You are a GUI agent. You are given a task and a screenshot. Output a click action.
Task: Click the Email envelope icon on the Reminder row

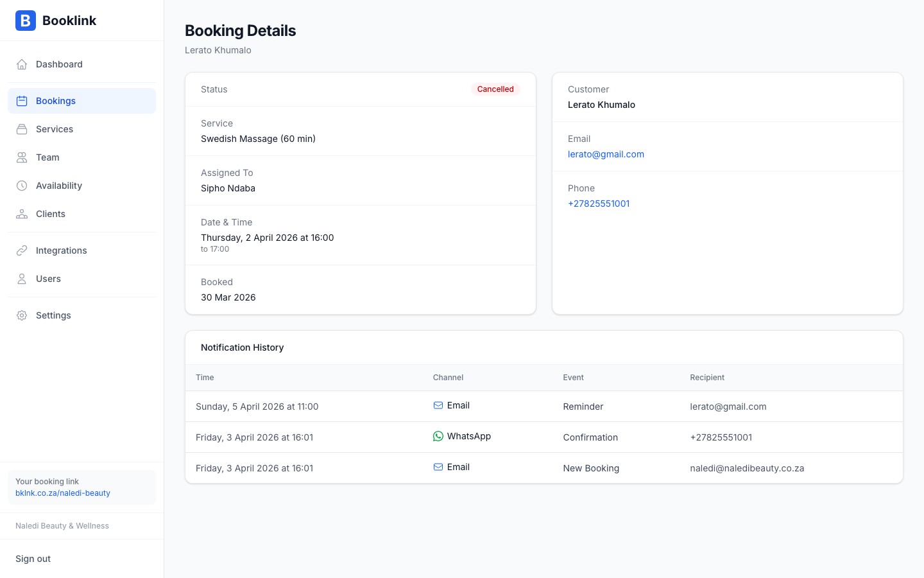click(438, 405)
